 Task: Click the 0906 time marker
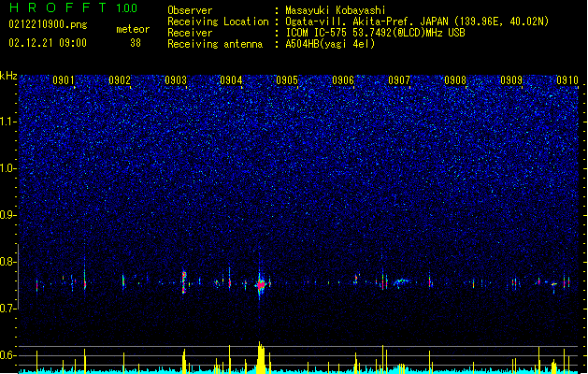[343, 80]
